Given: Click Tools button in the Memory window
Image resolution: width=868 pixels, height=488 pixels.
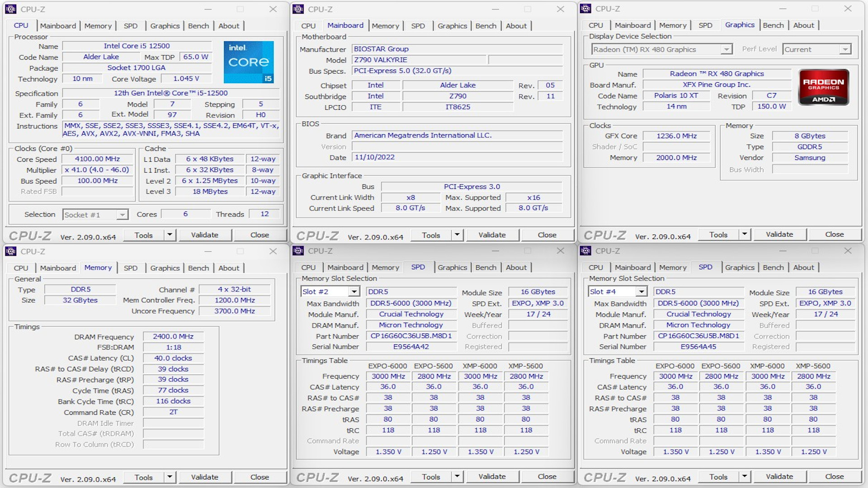Looking at the screenshot, I should pyautogui.click(x=143, y=477).
